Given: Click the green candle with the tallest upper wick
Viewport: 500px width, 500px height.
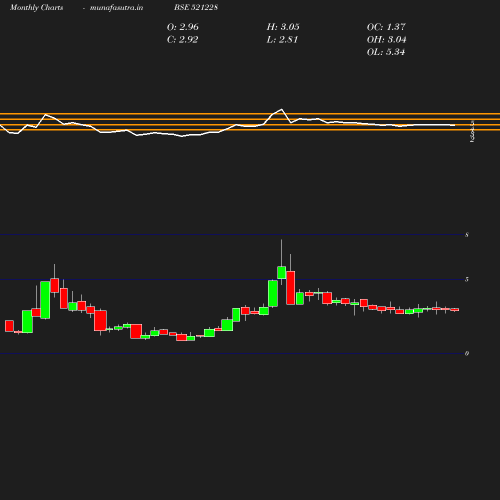Looking at the screenshot, I should click(282, 272).
